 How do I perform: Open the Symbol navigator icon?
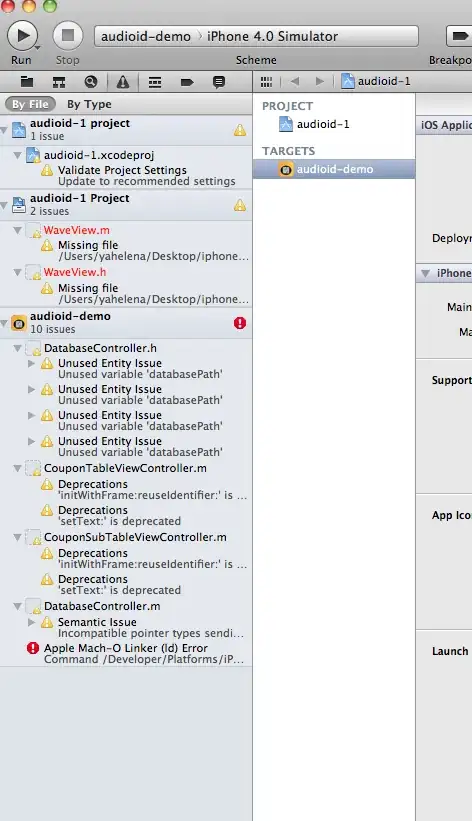(59, 82)
